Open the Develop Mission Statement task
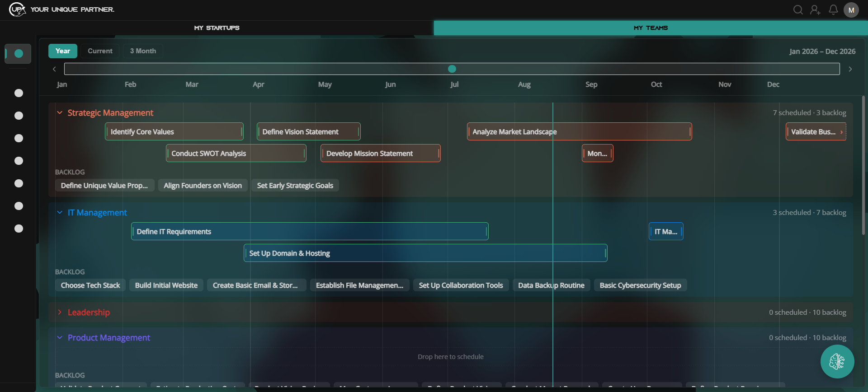 click(x=381, y=153)
